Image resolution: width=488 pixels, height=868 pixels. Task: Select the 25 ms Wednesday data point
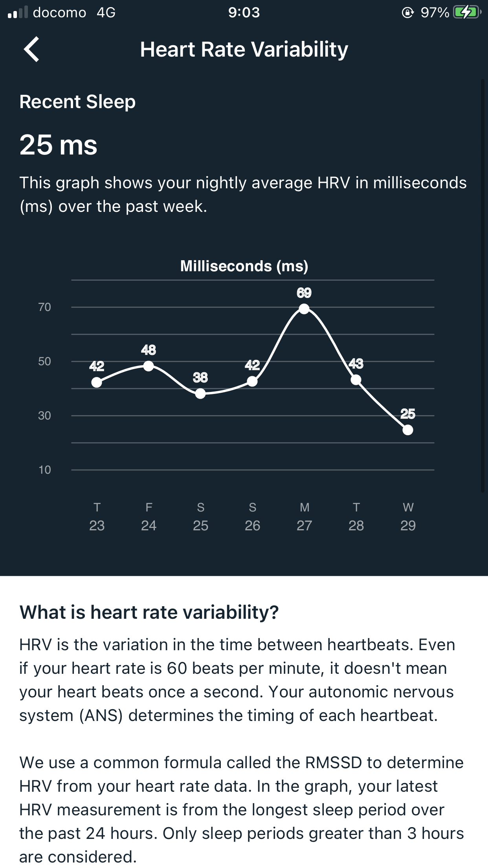tap(408, 430)
